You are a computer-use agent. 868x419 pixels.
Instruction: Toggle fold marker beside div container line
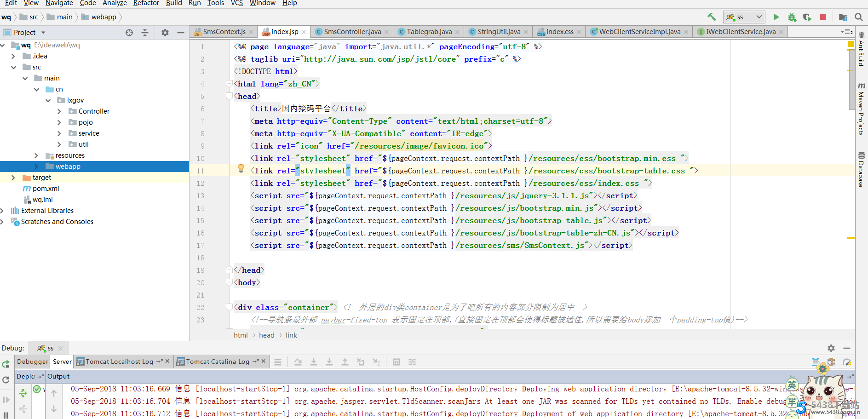point(229,307)
